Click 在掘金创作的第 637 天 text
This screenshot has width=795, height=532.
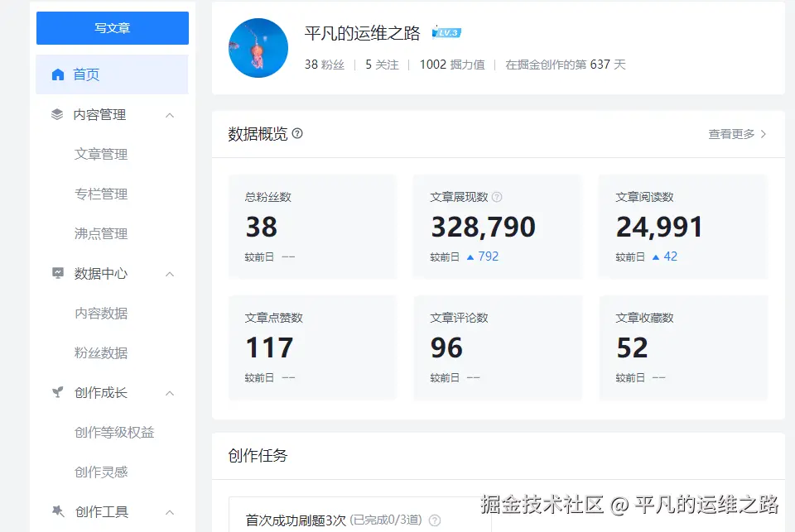(x=566, y=65)
